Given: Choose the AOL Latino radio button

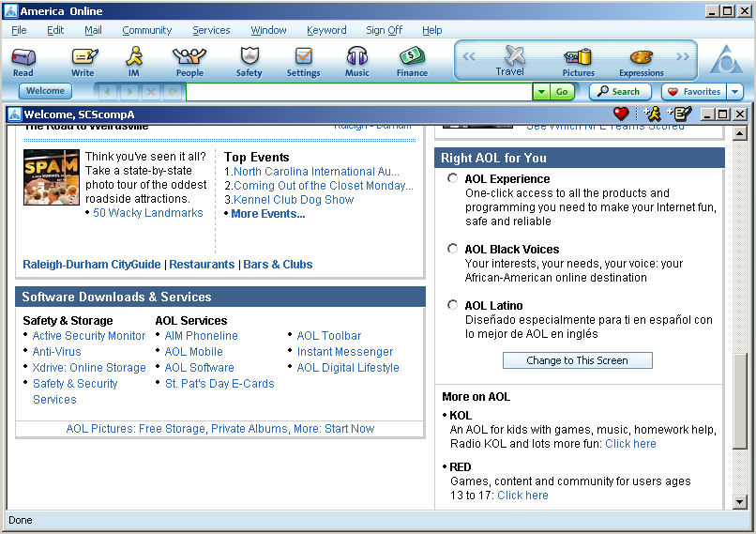Looking at the screenshot, I should [453, 305].
